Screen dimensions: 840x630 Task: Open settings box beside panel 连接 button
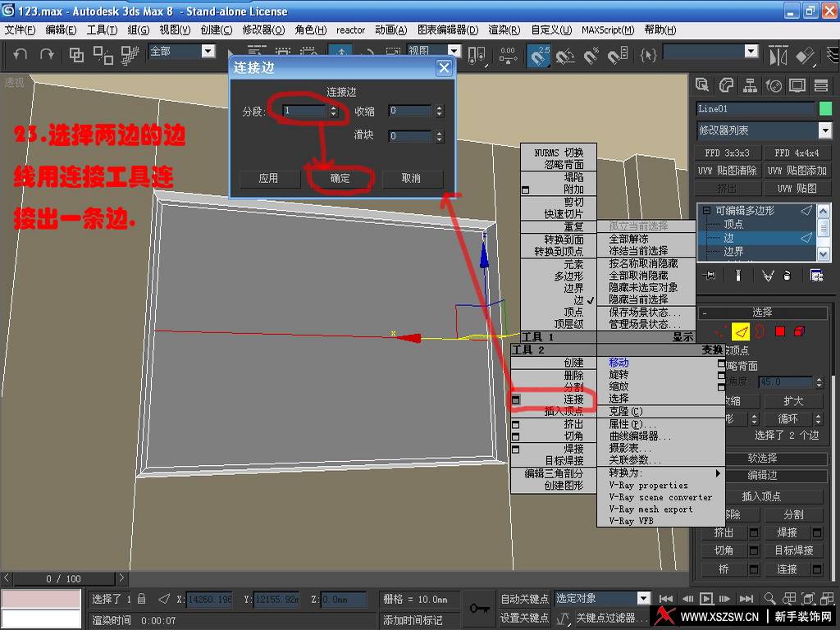coord(817,569)
